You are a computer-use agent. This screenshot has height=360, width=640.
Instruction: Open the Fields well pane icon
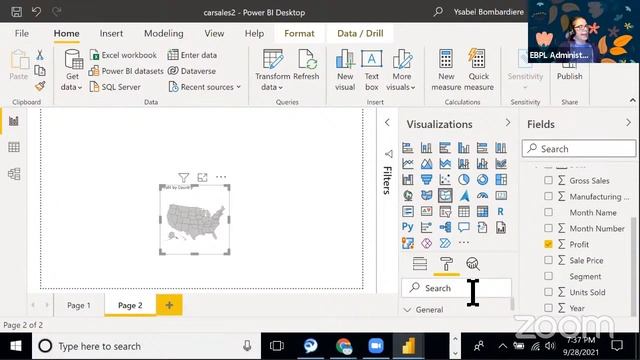point(420,264)
